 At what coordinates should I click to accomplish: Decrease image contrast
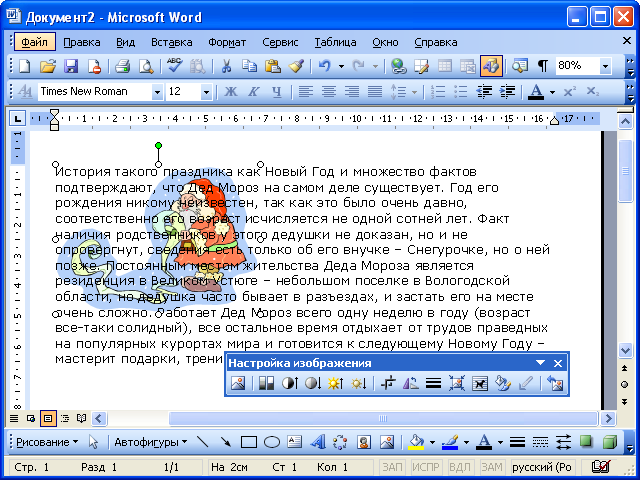tap(313, 384)
